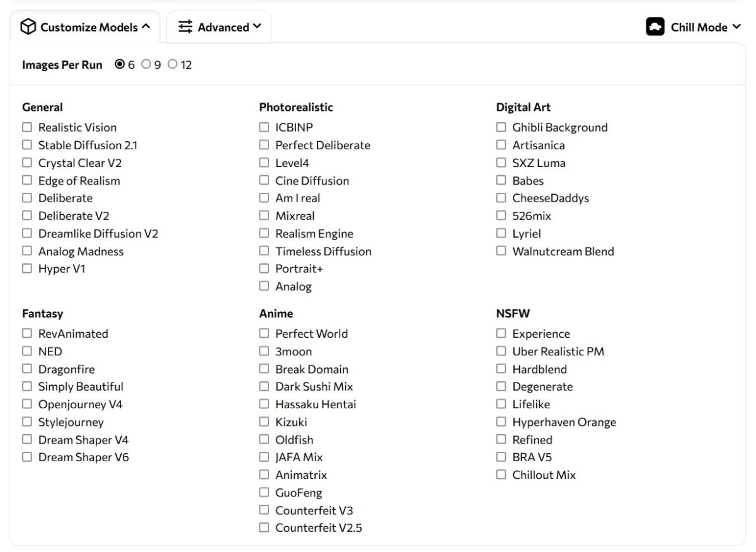Tick the ICBINP photorealistic model
The width and height of the screenshot is (756, 552).
point(264,127)
